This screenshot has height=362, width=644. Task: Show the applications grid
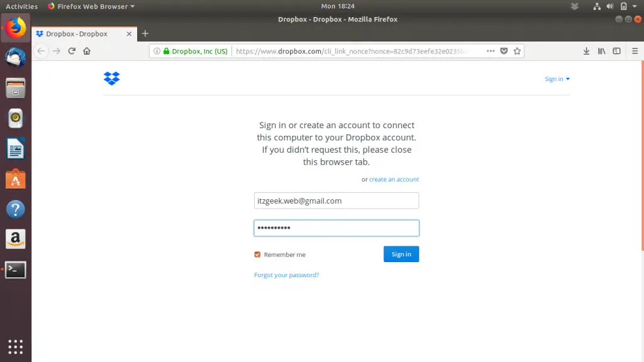(16, 347)
